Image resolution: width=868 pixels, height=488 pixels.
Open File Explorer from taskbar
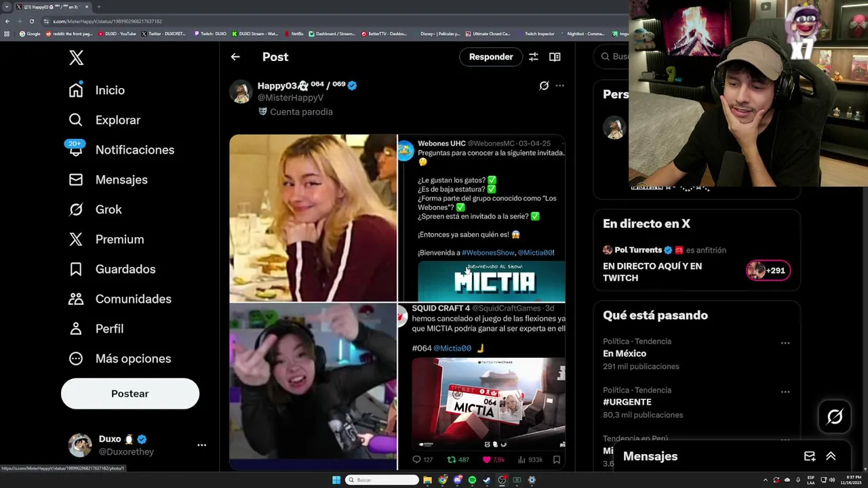[x=427, y=480]
